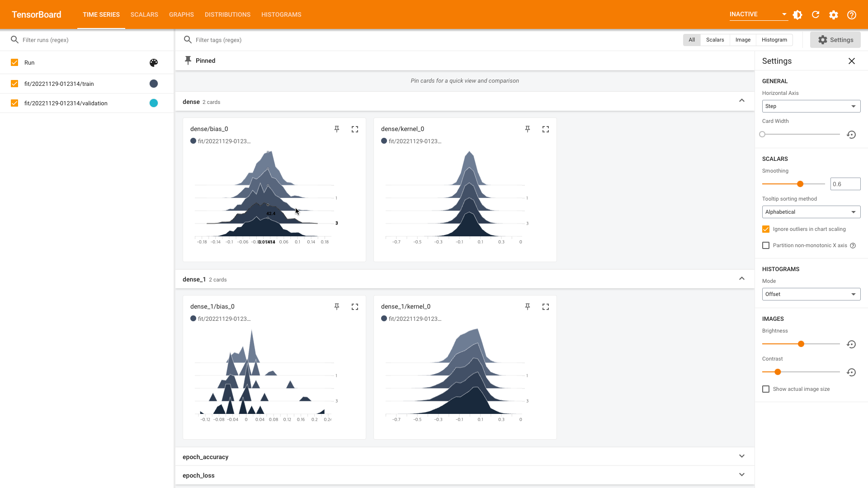Disable Ignore outliers in chart scaling

tap(766, 229)
